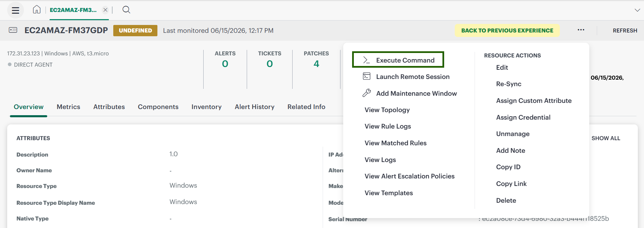Image resolution: width=644 pixels, height=228 pixels.
Task: Select Unmanage under Resource Actions
Action: (513, 134)
